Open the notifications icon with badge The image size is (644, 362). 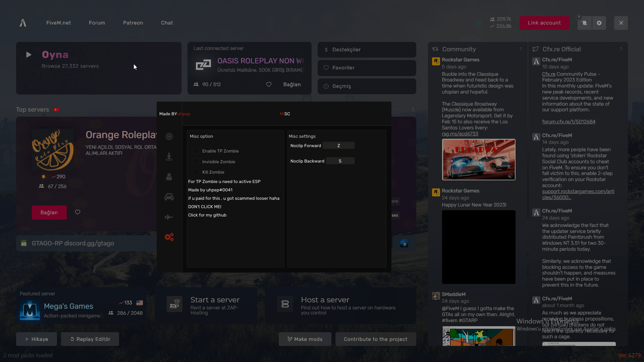pyautogui.click(x=584, y=23)
